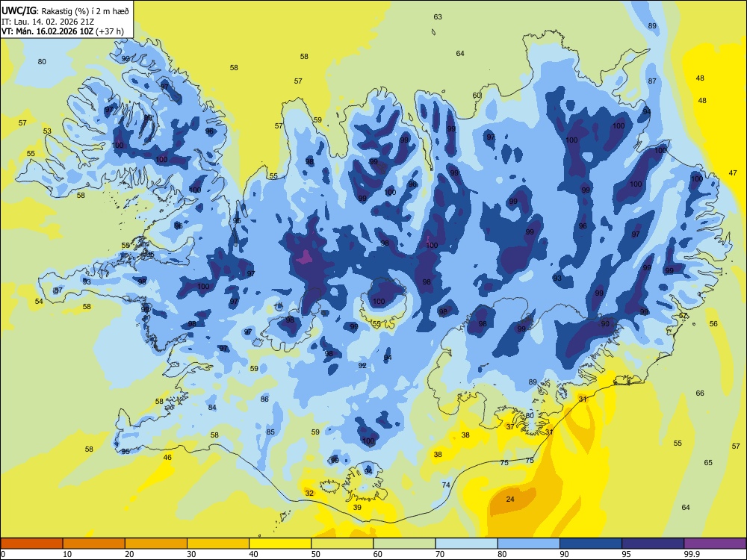Click the map value '60' on the north coast

[477, 96]
